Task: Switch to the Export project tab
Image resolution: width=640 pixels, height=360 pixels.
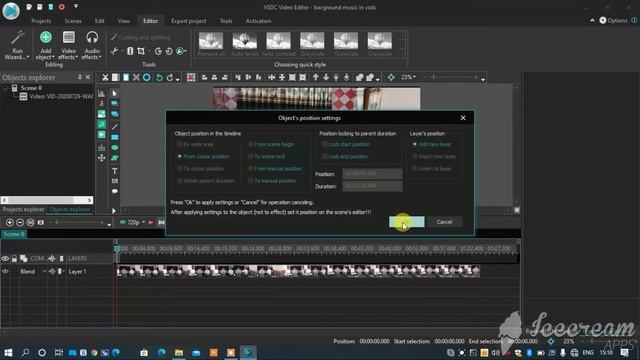Action: (189, 21)
